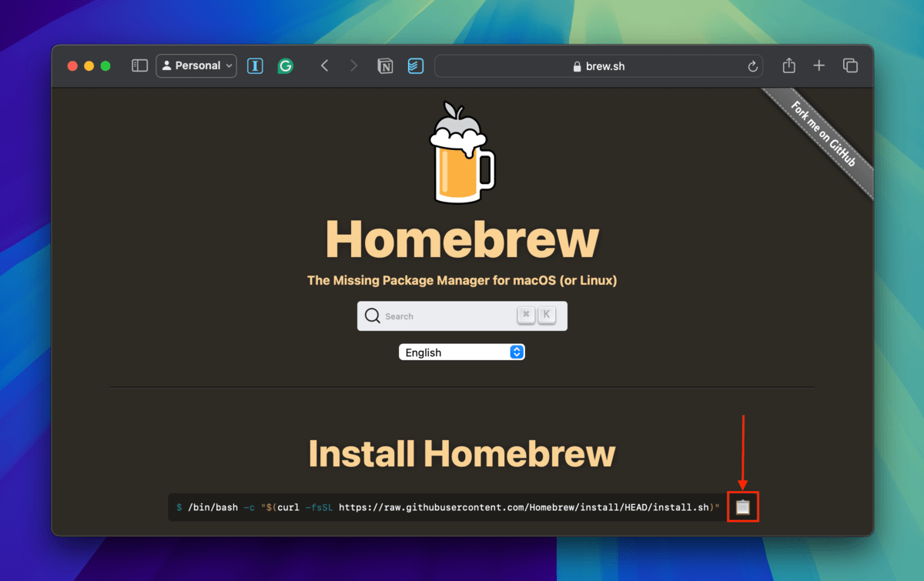Select the /bin/bash install command text
924x581 pixels.
447,508
